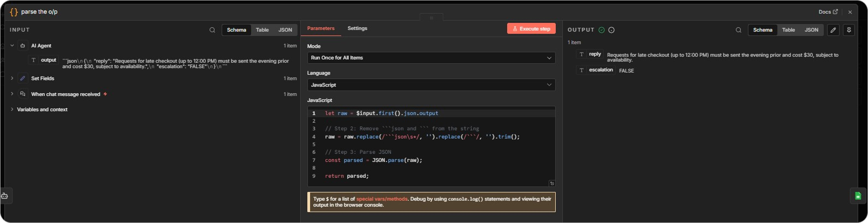The image size is (868, 223).
Task: Select the Parameters tab
Action: 320,28
